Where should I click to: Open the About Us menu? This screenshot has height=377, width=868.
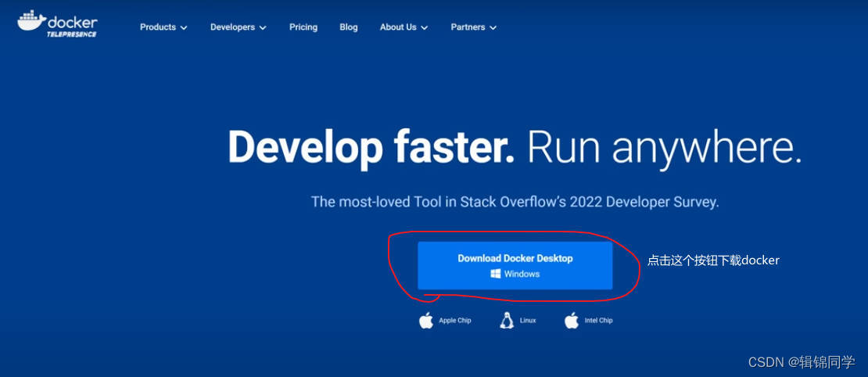click(x=398, y=27)
